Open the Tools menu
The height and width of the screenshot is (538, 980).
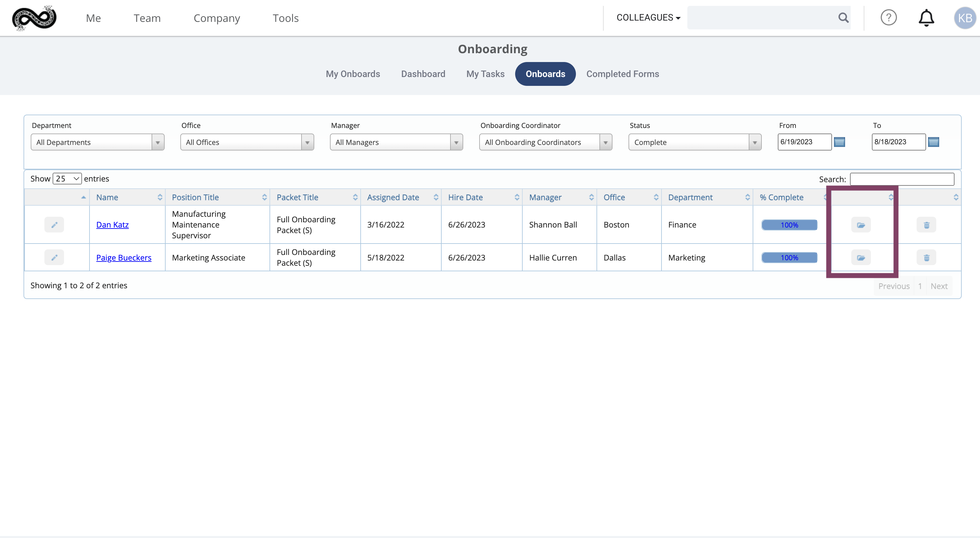[x=285, y=18]
